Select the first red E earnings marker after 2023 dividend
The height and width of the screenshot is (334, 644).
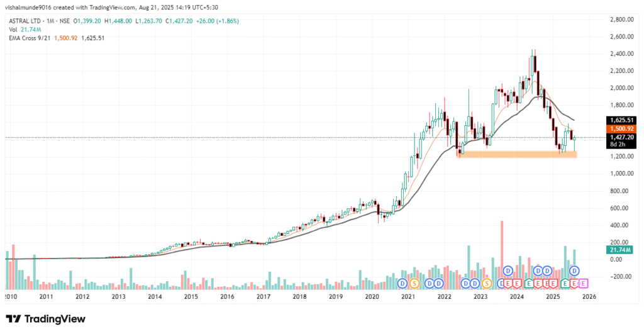coord(508,284)
